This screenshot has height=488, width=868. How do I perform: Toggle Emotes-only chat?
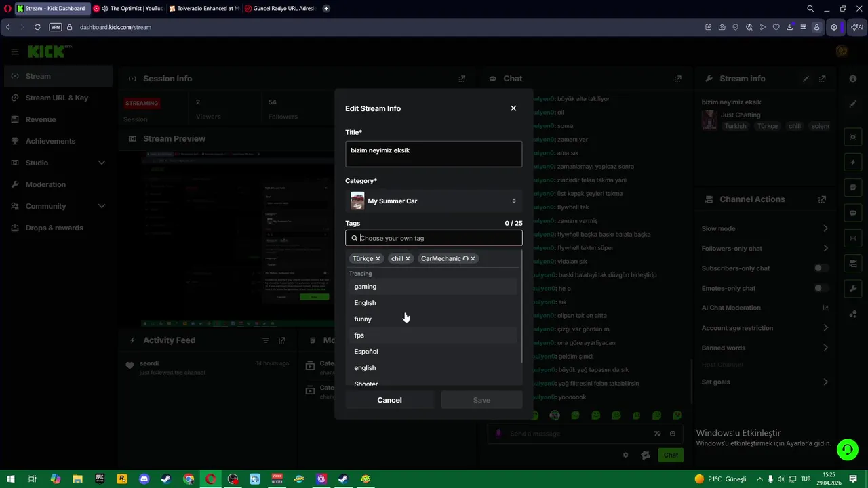click(821, 288)
